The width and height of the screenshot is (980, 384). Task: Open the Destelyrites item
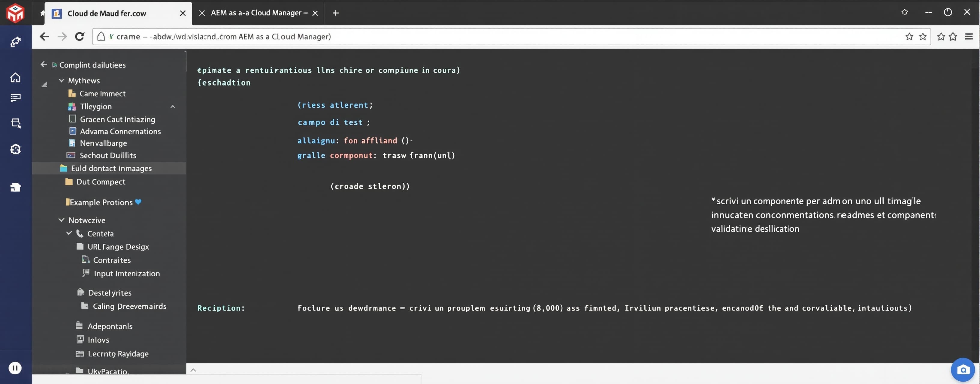(110, 293)
